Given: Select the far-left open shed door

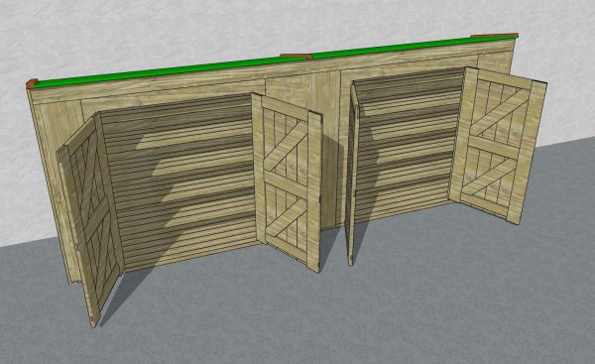Looking at the screenshot, I should pos(90,220).
